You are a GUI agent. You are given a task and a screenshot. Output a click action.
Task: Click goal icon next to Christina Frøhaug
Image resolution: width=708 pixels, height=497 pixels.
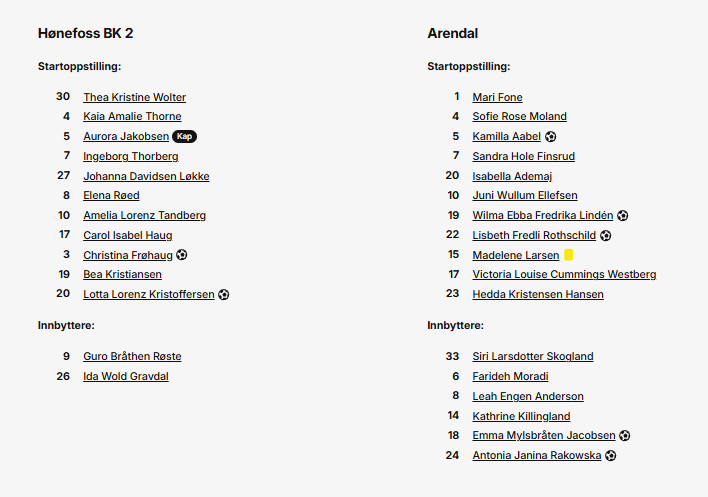182,255
